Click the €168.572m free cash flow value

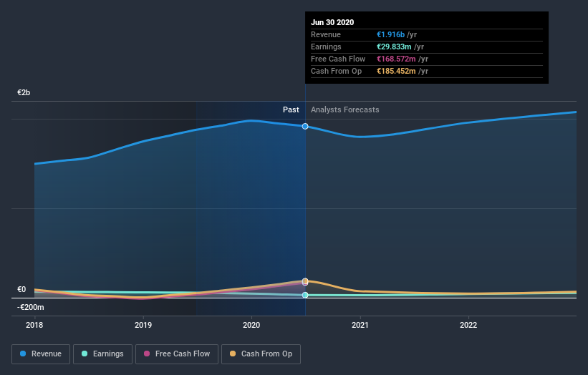[396, 59]
